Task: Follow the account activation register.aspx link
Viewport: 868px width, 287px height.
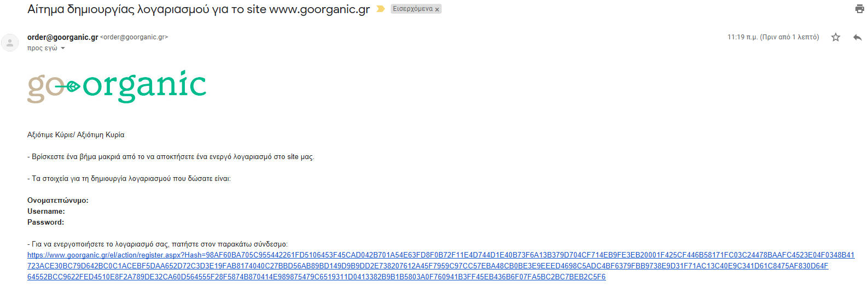Action: pos(441,266)
